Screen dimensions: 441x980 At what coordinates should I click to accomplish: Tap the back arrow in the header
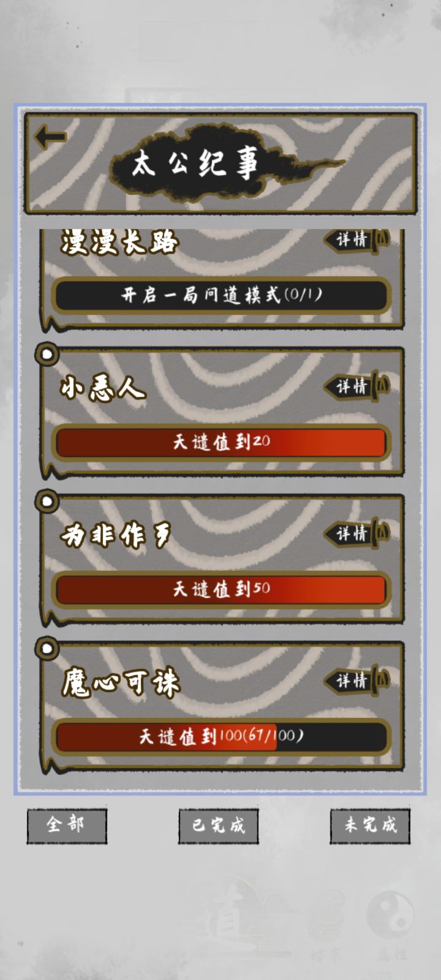(x=50, y=137)
